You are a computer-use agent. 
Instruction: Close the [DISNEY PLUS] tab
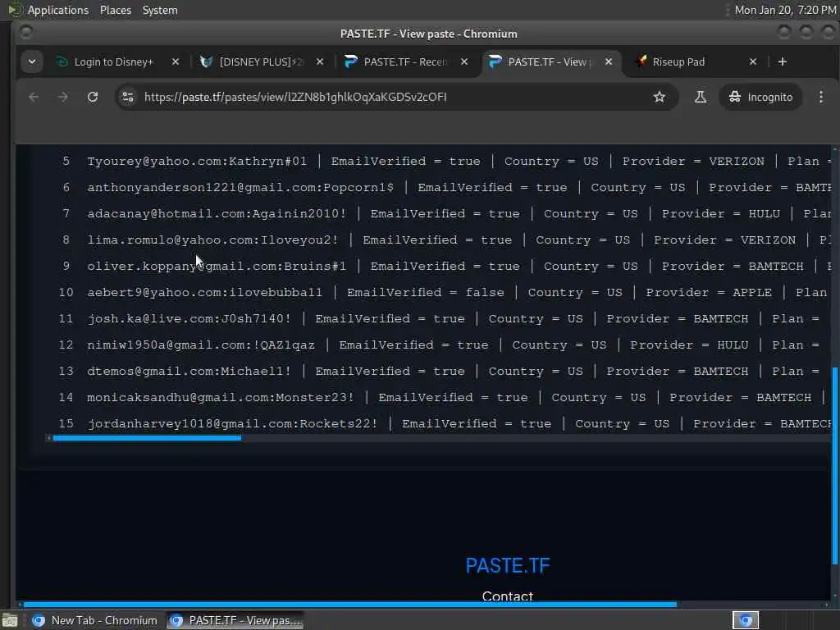tap(320, 62)
